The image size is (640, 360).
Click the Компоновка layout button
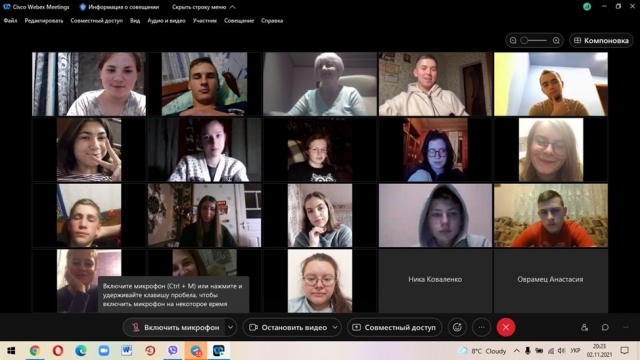(601, 40)
